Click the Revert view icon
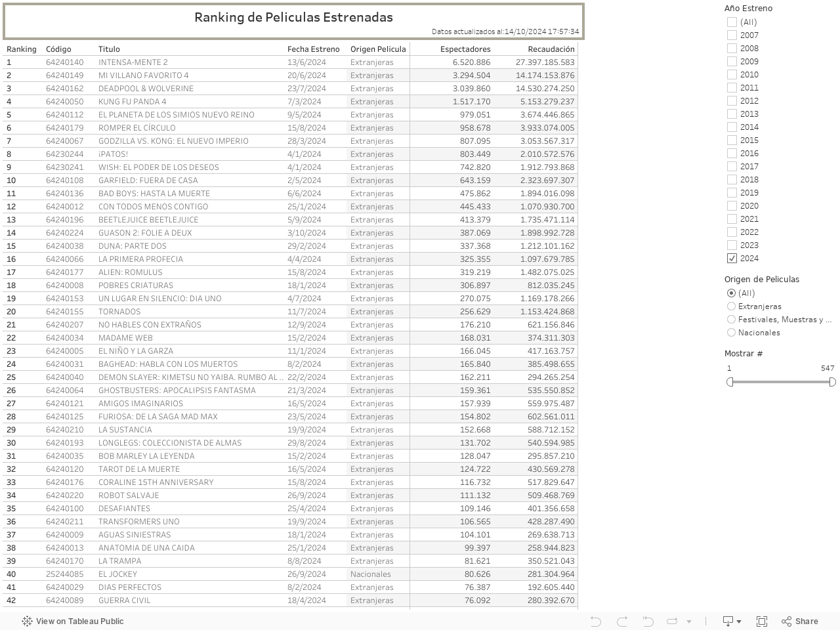This screenshot has height=630, width=840. coord(648,621)
